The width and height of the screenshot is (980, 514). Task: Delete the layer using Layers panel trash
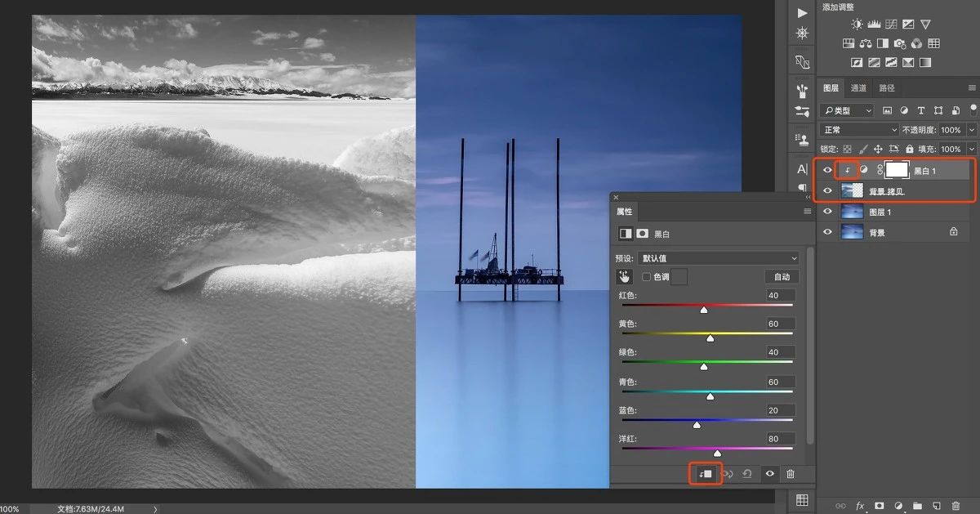coord(955,506)
